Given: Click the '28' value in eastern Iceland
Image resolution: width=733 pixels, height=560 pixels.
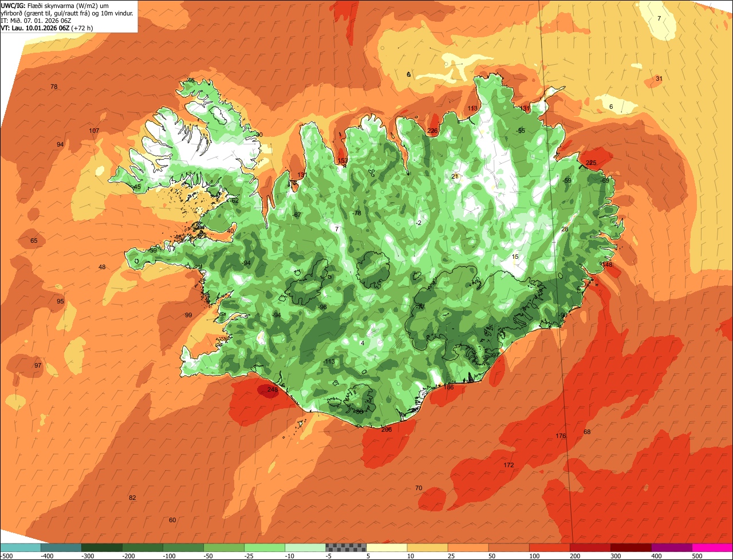Looking at the screenshot, I should pyautogui.click(x=565, y=230).
